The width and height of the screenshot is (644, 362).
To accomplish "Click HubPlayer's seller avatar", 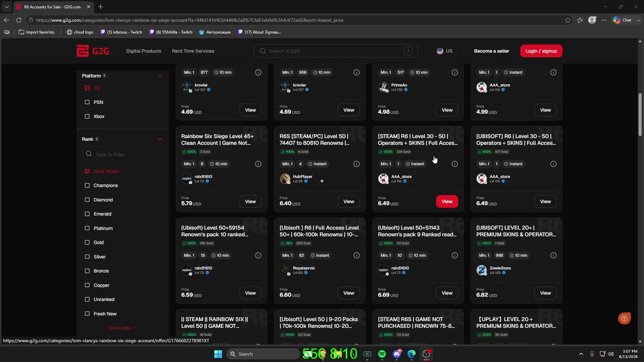I will click(x=285, y=178).
